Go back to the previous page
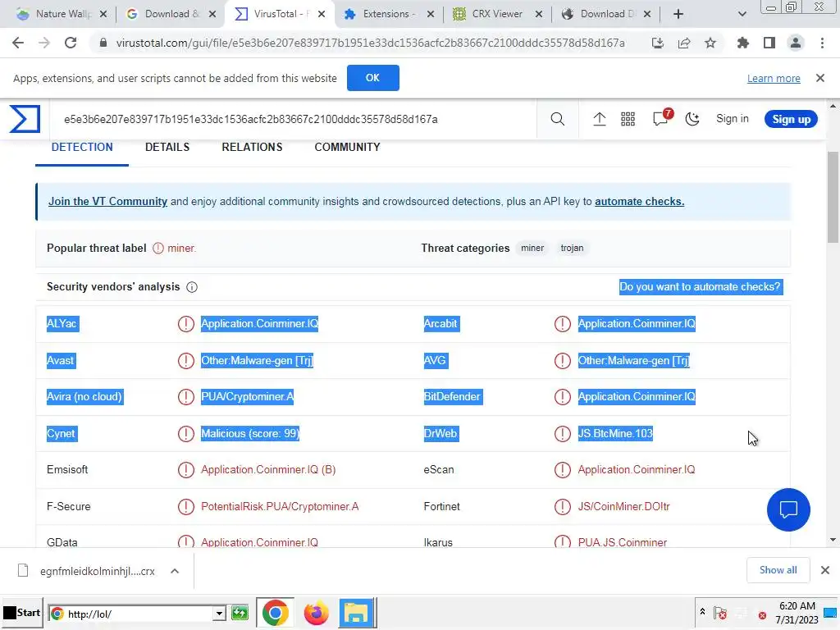This screenshot has height=630, width=840. click(x=18, y=43)
